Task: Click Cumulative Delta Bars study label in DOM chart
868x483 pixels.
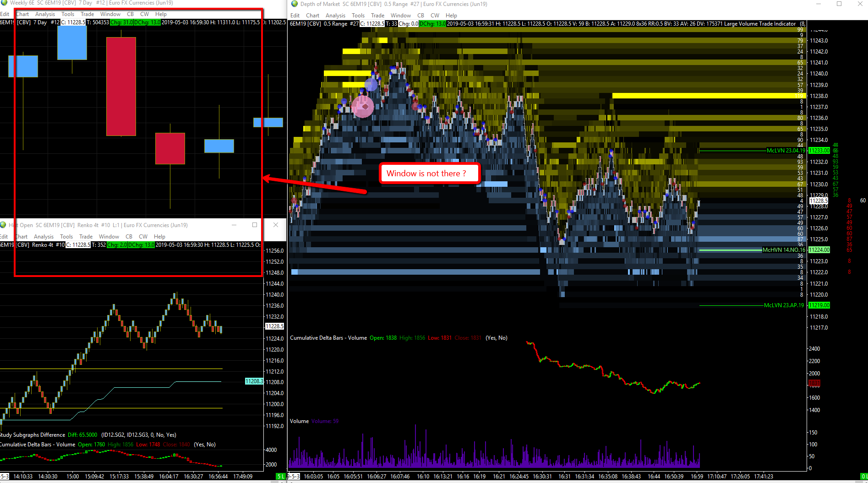Action: tap(328, 338)
